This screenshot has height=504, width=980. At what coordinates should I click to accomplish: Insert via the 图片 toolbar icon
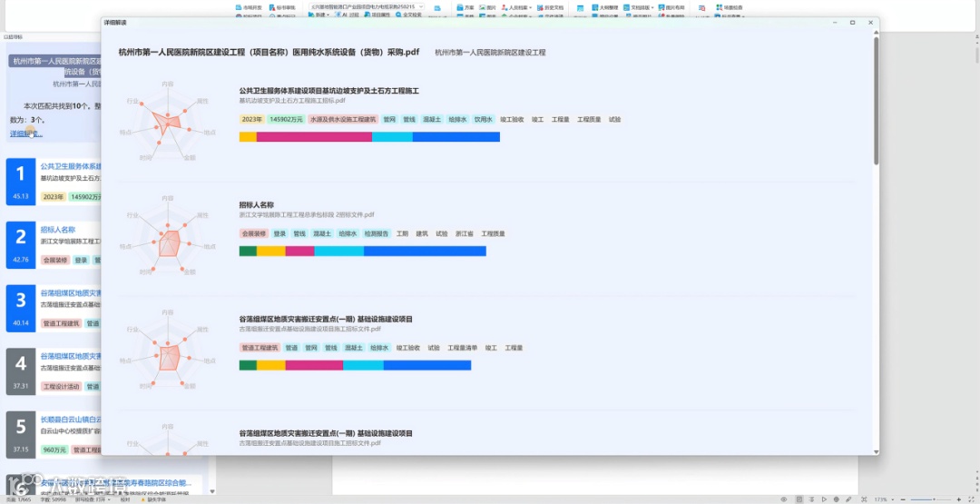click(487, 7)
